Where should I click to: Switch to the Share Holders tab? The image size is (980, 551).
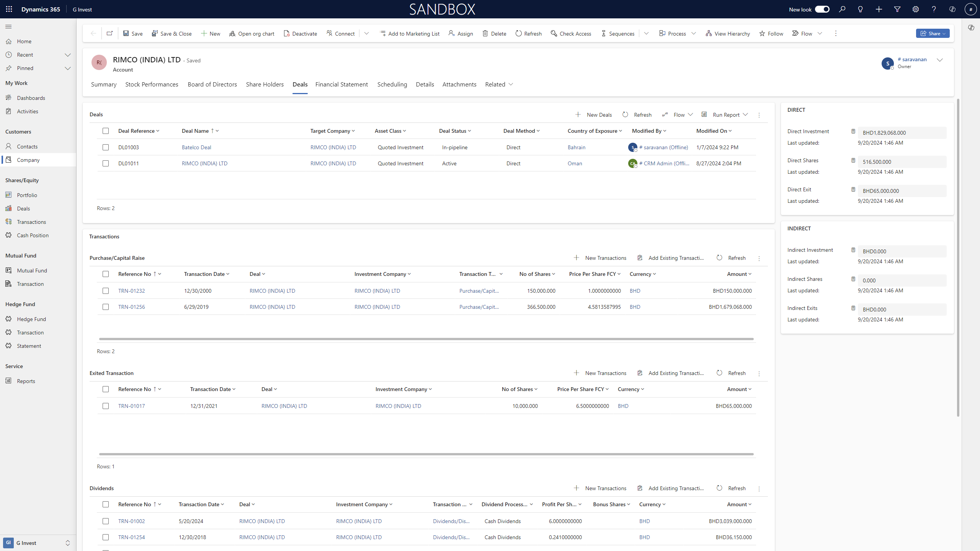265,84
